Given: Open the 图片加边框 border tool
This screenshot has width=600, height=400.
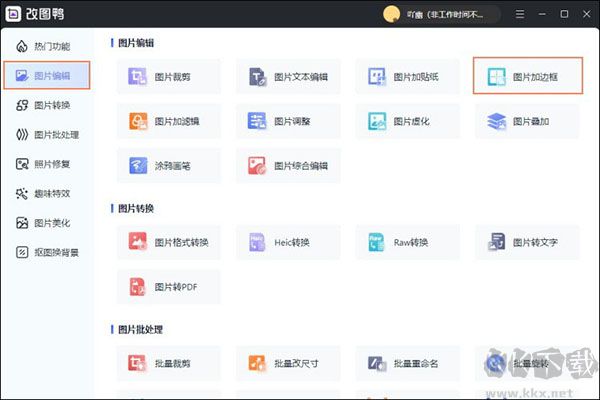Looking at the screenshot, I should tap(528, 76).
